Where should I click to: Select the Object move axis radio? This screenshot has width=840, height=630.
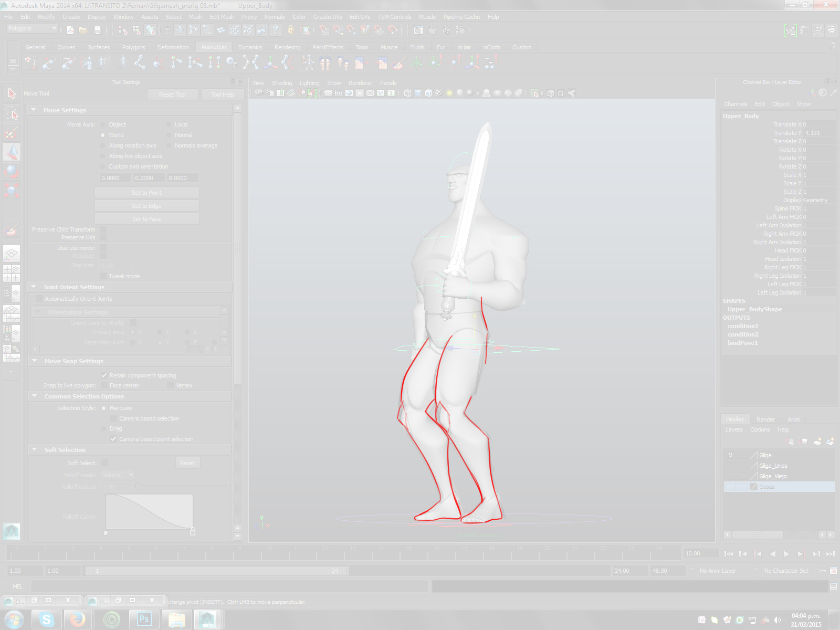[x=103, y=124]
